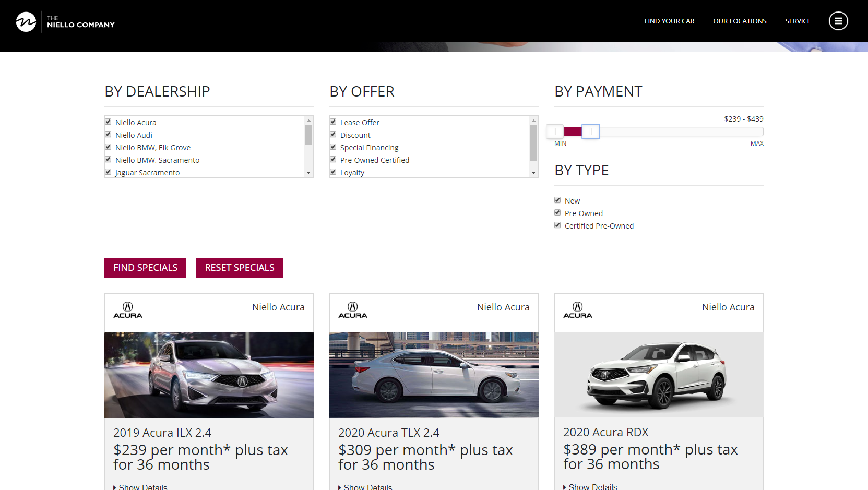
Task: Click the 2020 Acura TLX 2.4 title
Action: [x=389, y=433]
